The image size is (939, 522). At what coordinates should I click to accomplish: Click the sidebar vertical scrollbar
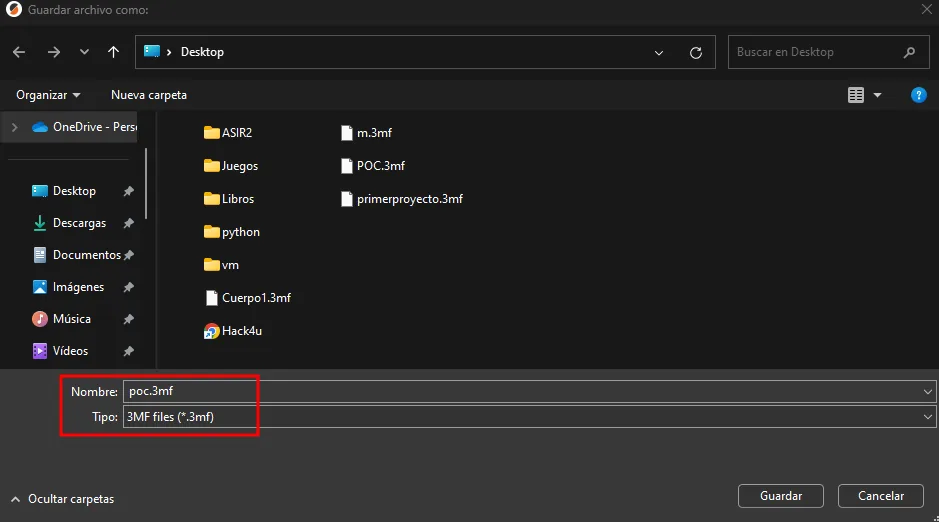tap(146, 184)
